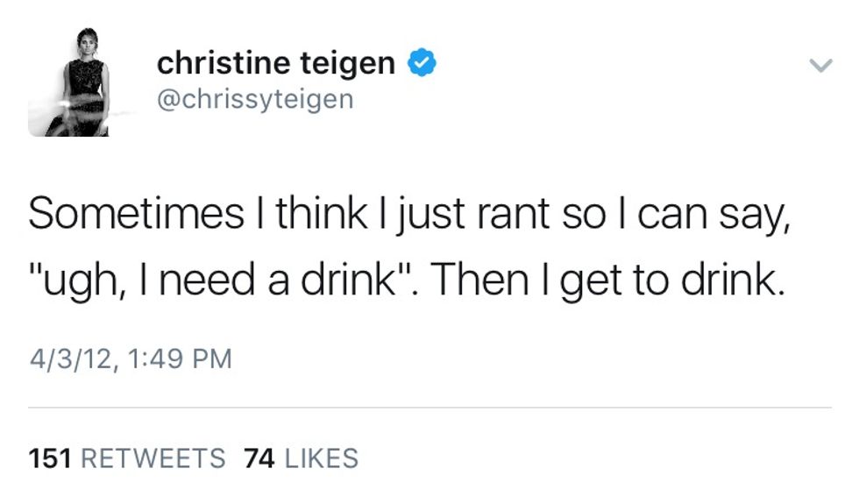Click the RETWEETS label text
Image resolution: width=859 pixels, height=504 pixels.
click(153, 458)
